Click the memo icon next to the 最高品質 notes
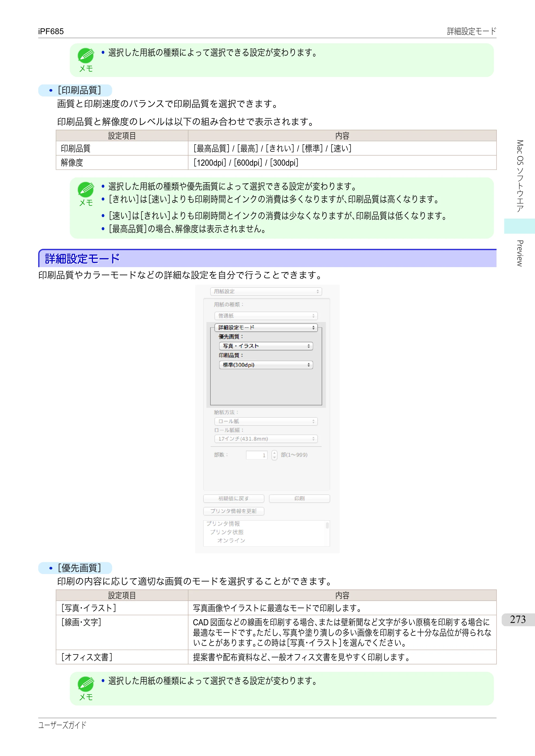The width and height of the screenshot is (535, 756). click(x=86, y=189)
